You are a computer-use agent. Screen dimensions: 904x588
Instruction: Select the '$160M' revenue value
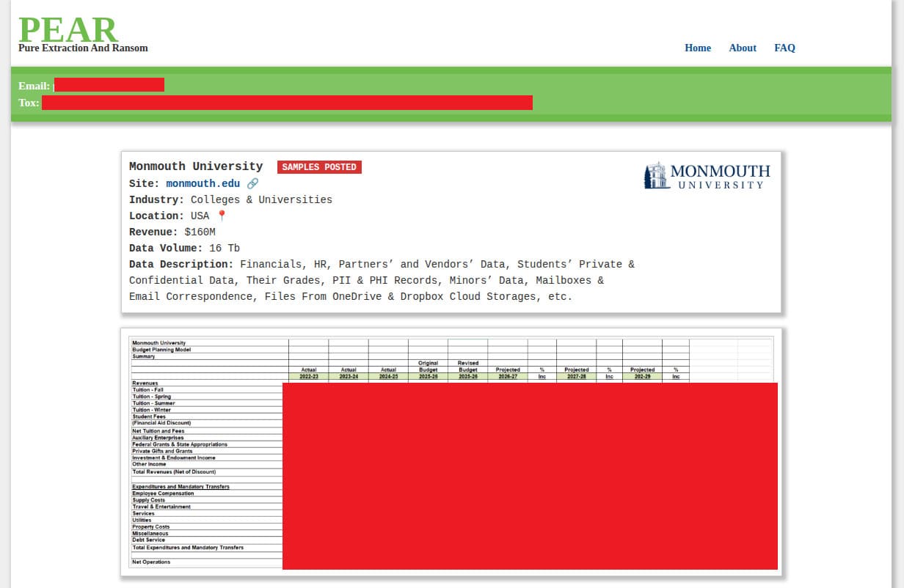click(200, 232)
